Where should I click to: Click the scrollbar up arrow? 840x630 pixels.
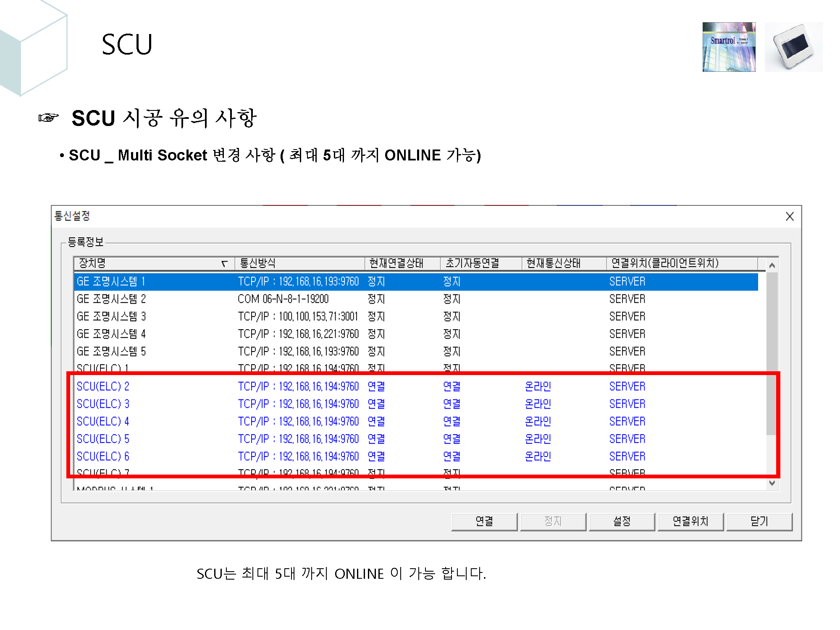(x=772, y=265)
